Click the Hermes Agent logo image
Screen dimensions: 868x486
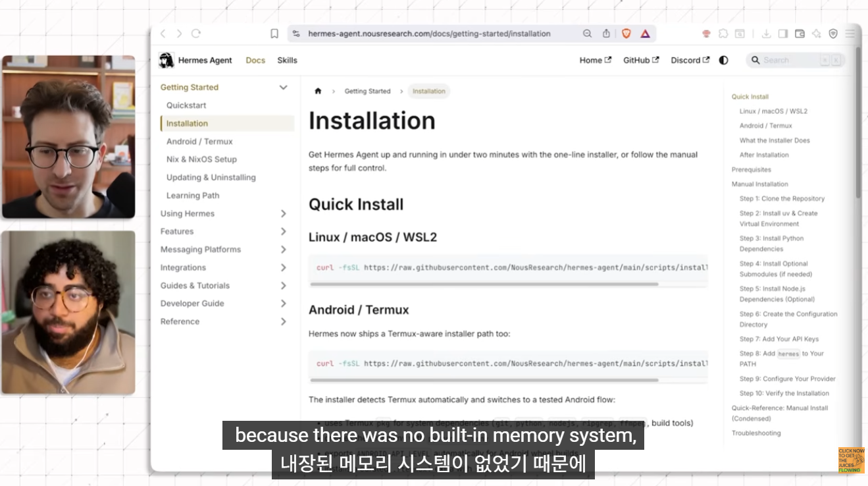[166, 60]
